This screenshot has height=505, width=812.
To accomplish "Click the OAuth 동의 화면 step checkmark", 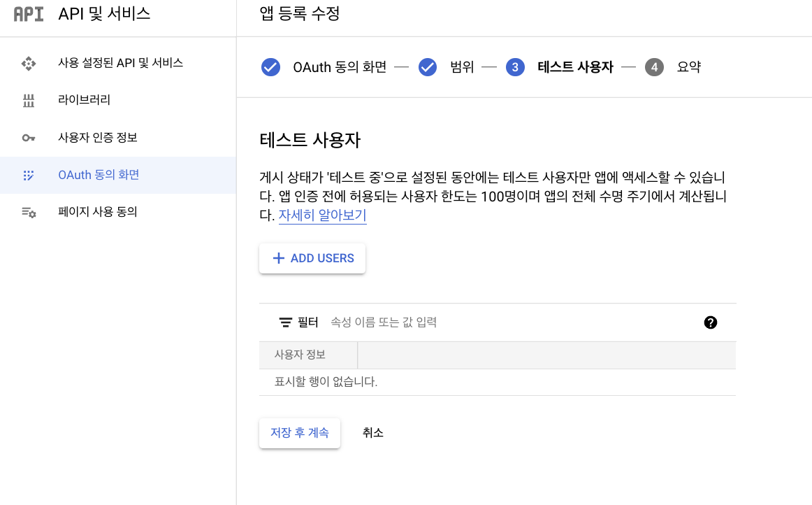I will tap(270, 67).
